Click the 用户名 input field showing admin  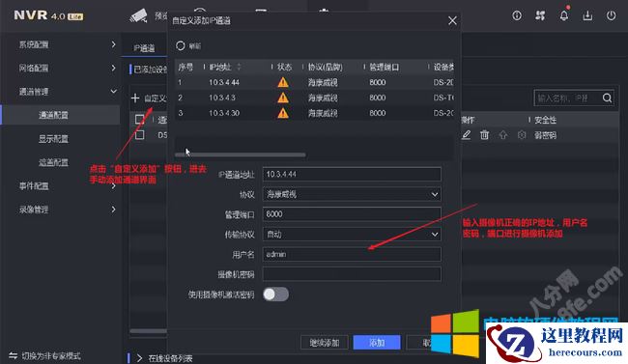coord(352,254)
